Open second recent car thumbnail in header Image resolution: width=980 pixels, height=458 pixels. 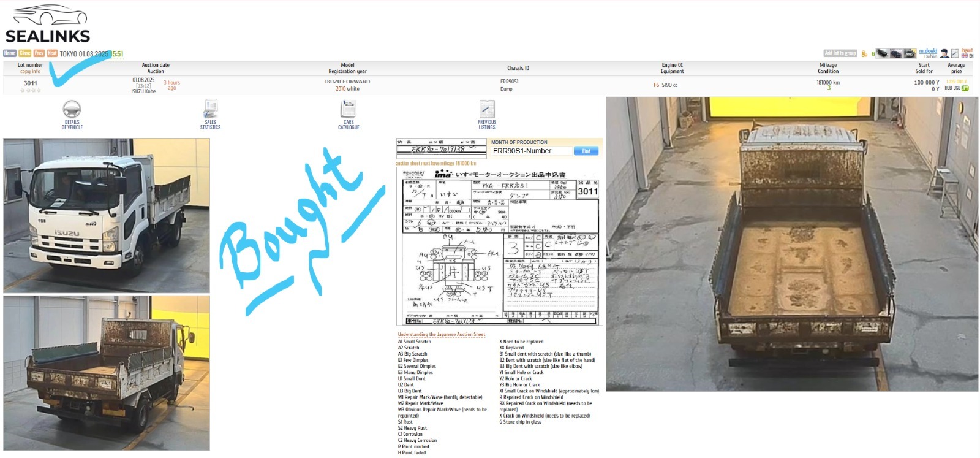coord(896,53)
